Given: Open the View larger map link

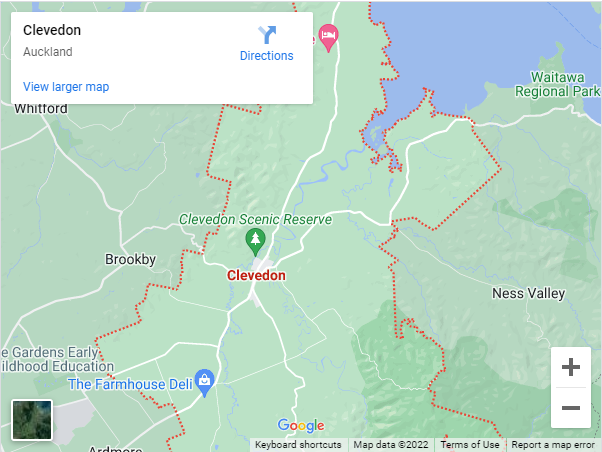Looking at the screenshot, I should coord(66,87).
